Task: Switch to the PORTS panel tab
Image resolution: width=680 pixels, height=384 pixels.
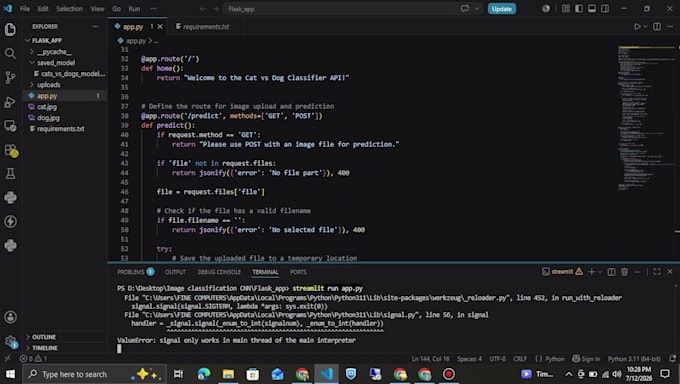Action: pyautogui.click(x=298, y=272)
